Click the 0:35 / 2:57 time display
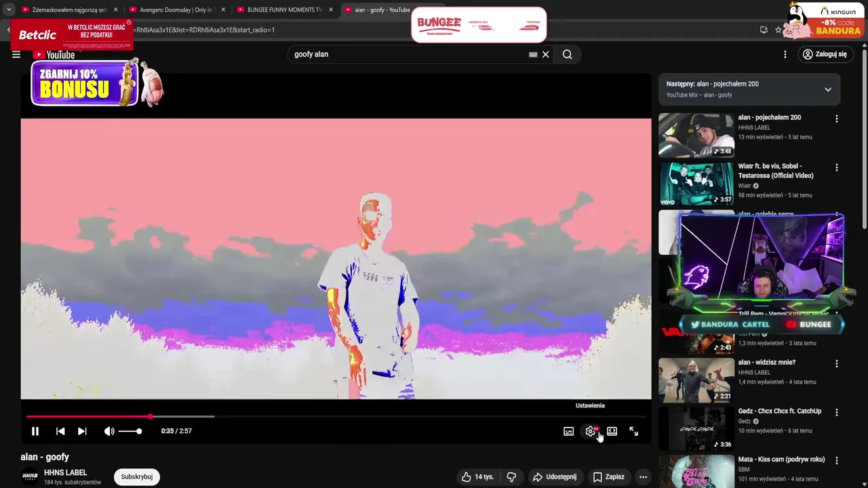 [176, 431]
